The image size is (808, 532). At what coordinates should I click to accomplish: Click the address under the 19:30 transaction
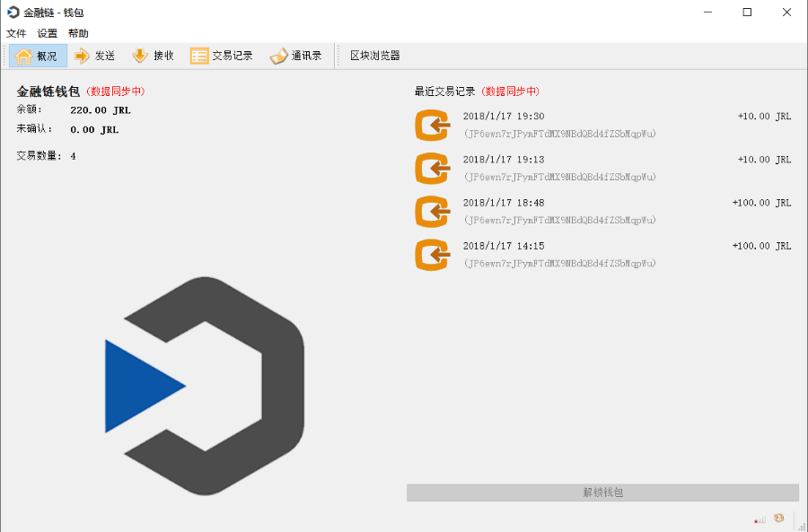(559, 134)
